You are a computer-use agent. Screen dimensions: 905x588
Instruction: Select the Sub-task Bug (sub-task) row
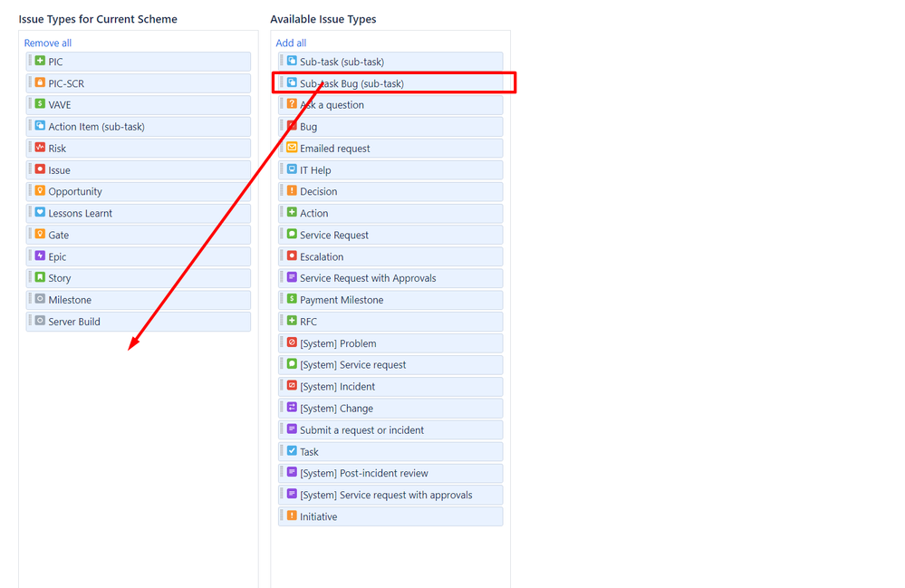point(390,83)
